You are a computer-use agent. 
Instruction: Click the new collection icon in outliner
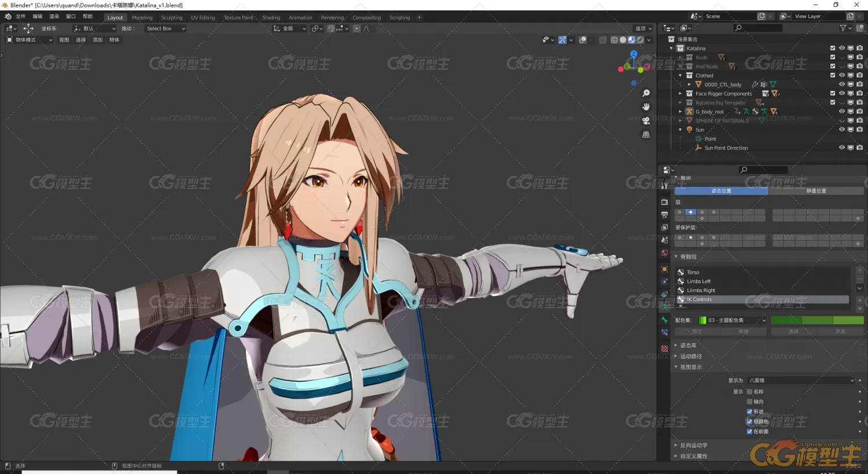tap(859, 28)
